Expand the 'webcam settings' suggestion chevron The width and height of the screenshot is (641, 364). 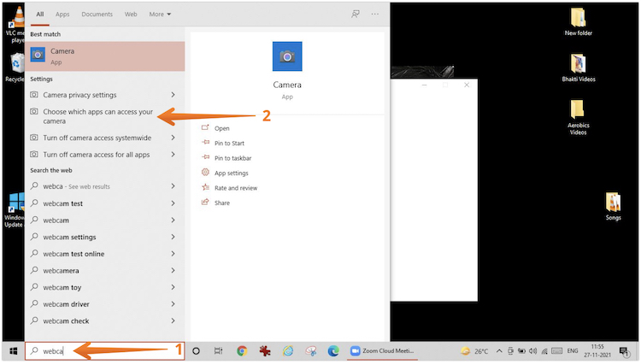coord(173,237)
